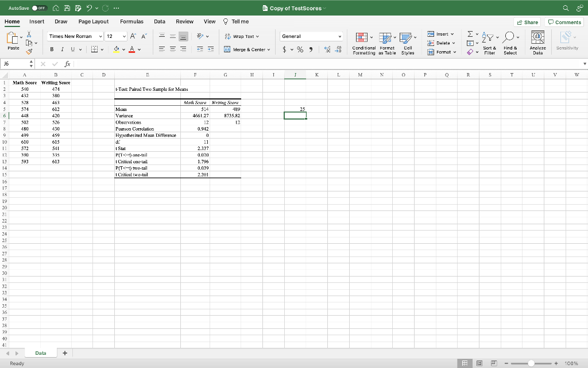Switch to the Page Layout tab
588x368 pixels.
(94, 22)
